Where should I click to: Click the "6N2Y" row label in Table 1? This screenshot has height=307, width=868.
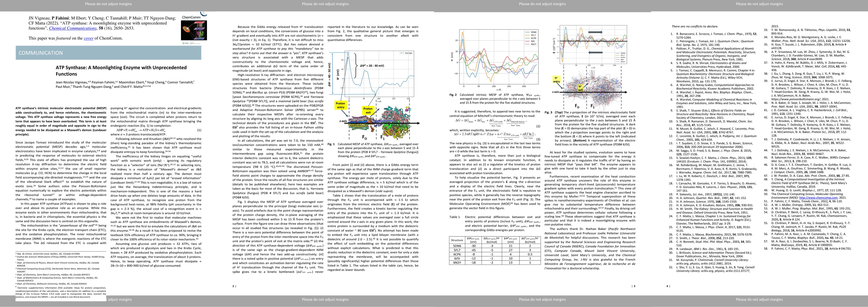457,262
